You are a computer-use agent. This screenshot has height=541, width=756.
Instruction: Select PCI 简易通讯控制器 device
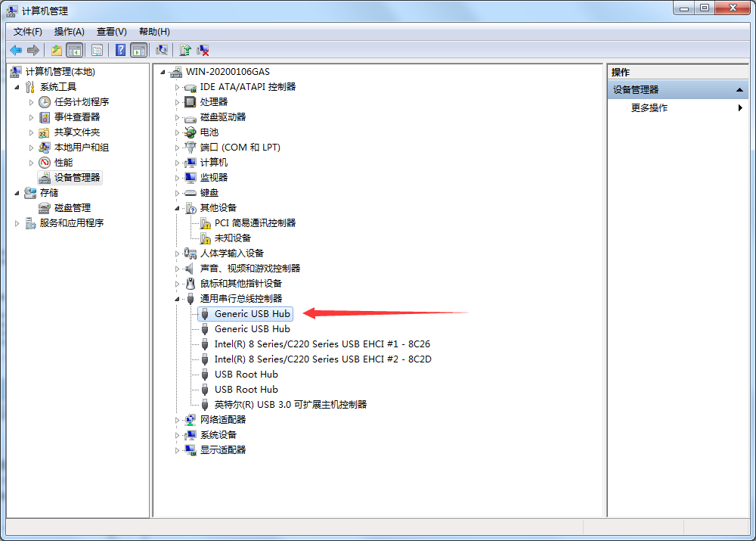(x=255, y=223)
